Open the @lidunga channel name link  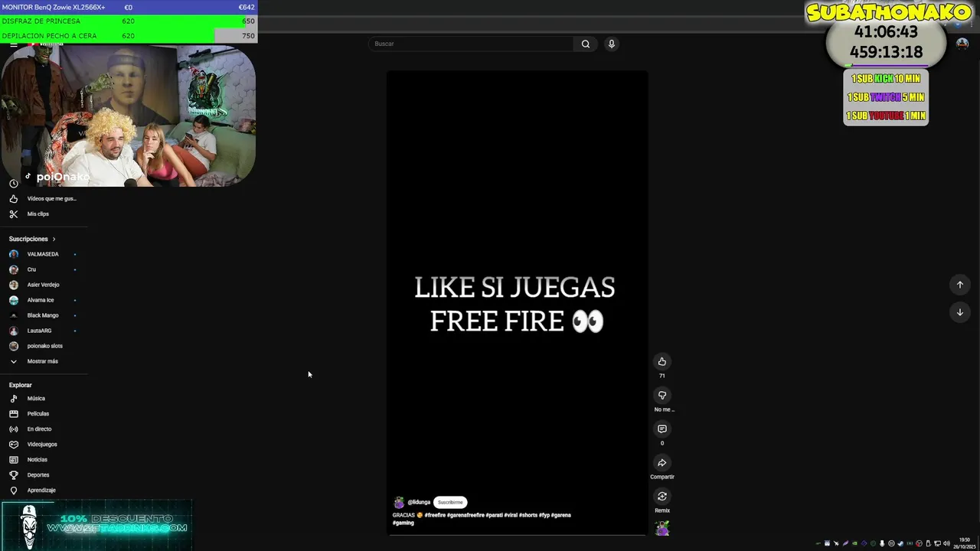pos(419,503)
